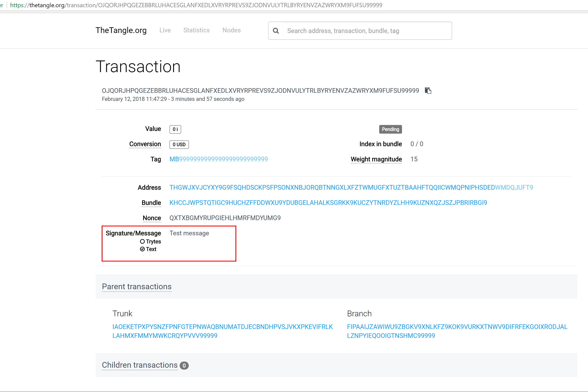Expand the Children transactions section
This screenshot has height=392, width=588.
[x=140, y=365]
